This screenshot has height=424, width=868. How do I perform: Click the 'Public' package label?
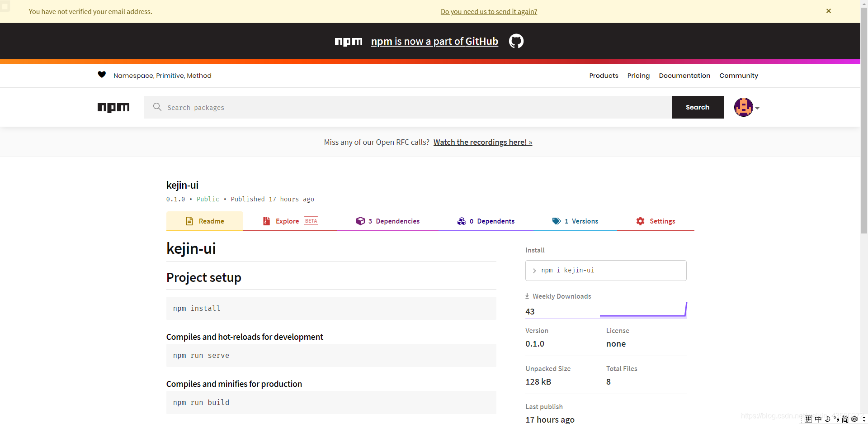pos(208,199)
